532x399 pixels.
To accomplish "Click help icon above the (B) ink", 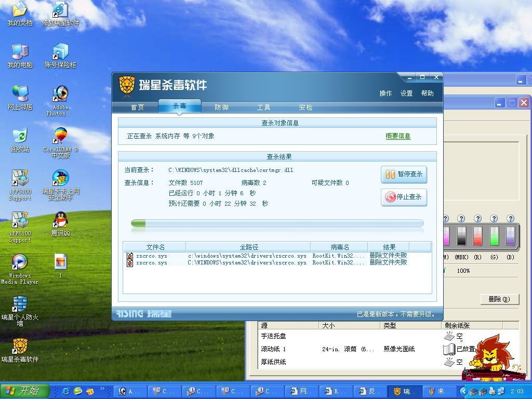I will [x=510, y=219].
